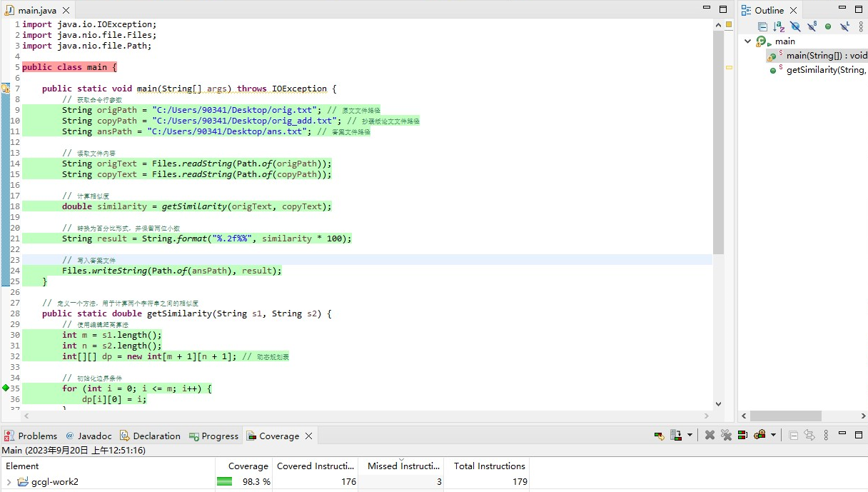Collapse all nodes in Outline view
868x492 pixels.
click(x=762, y=26)
